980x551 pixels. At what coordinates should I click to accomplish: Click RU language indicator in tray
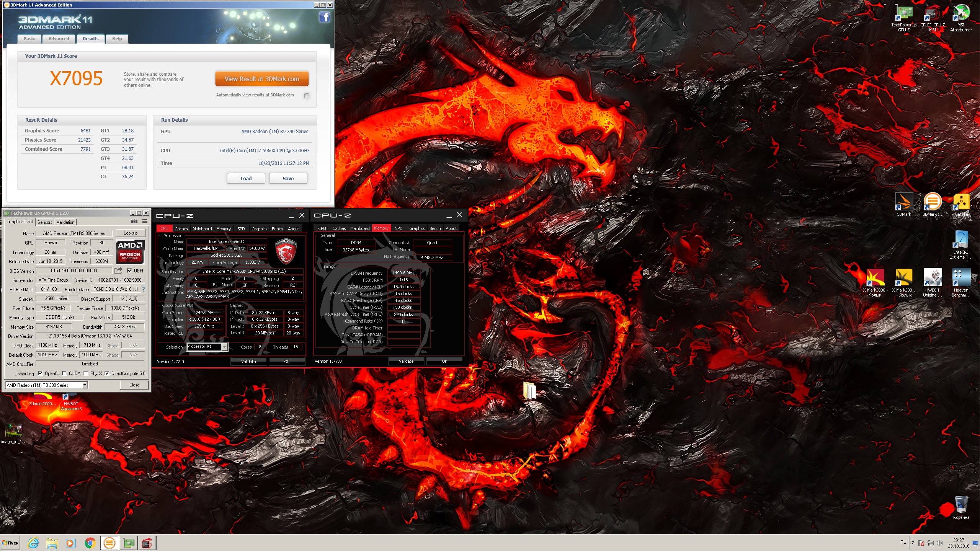[x=903, y=542]
